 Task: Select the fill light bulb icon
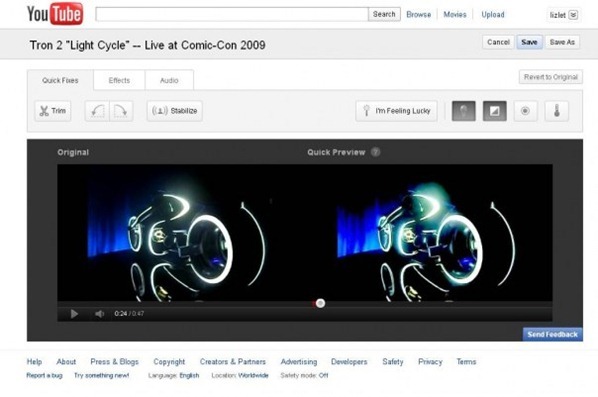463,111
